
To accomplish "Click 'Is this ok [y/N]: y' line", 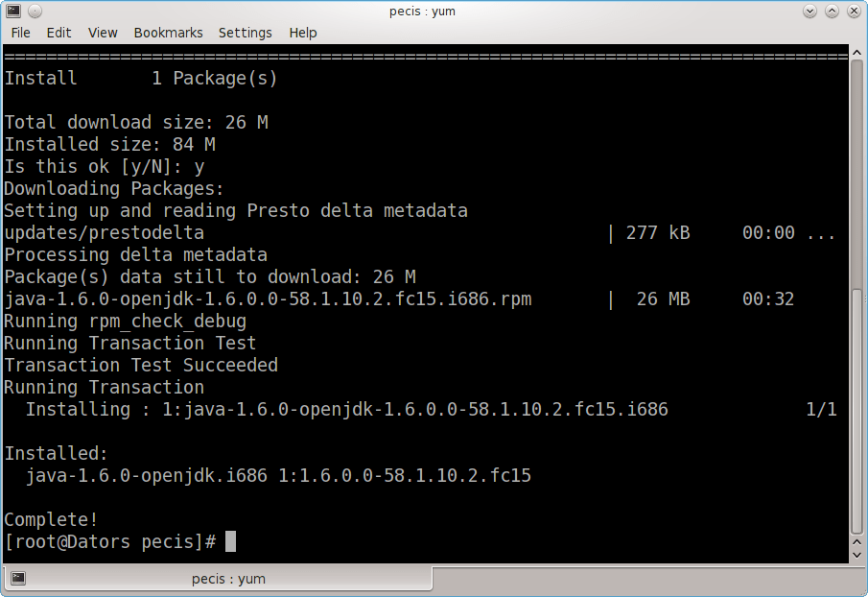I will coord(105,167).
